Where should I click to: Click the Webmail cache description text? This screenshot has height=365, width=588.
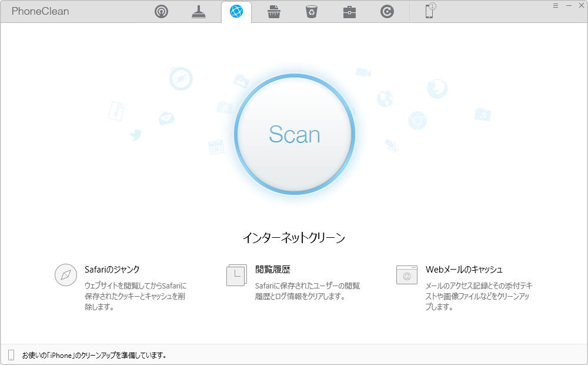click(x=479, y=296)
